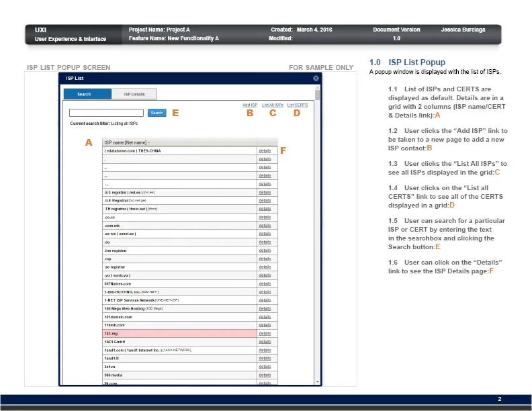Select the '986 media' name cell
Screen dimensions: 532x411
coord(180,375)
